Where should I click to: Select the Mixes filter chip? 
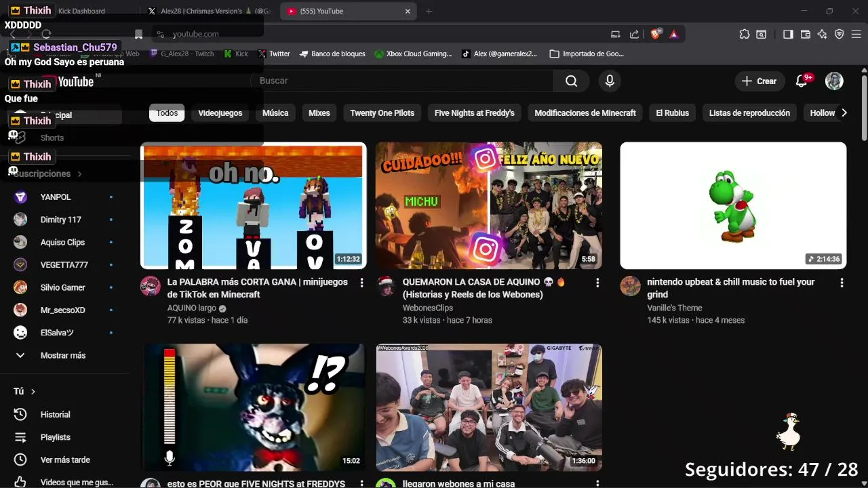pyautogui.click(x=319, y=113)
